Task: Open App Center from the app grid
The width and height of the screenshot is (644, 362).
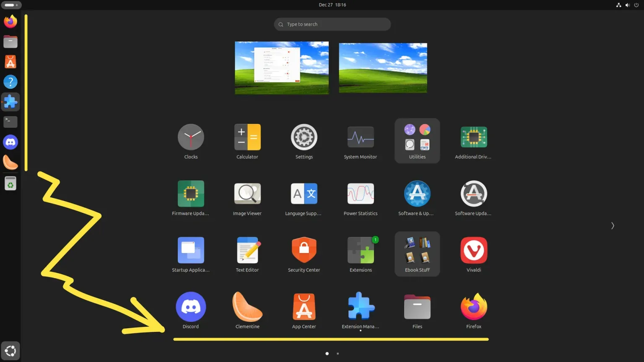Action: (304, 311)
